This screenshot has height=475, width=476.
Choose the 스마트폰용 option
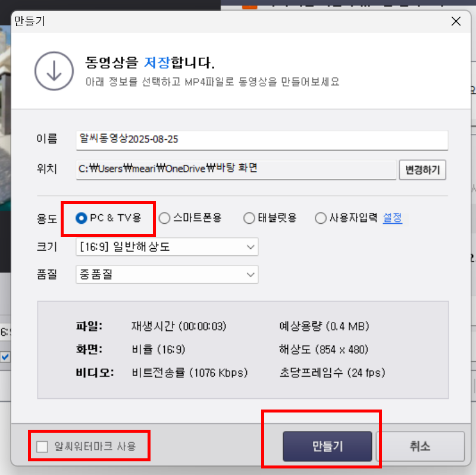point(164,218)
